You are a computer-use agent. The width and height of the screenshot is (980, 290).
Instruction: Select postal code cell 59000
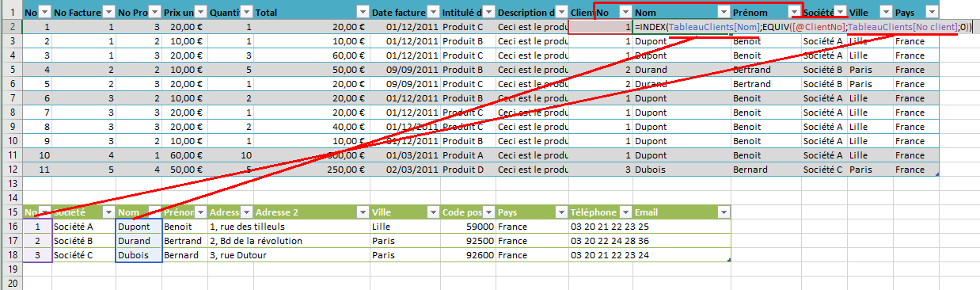(x=468, y=227)
